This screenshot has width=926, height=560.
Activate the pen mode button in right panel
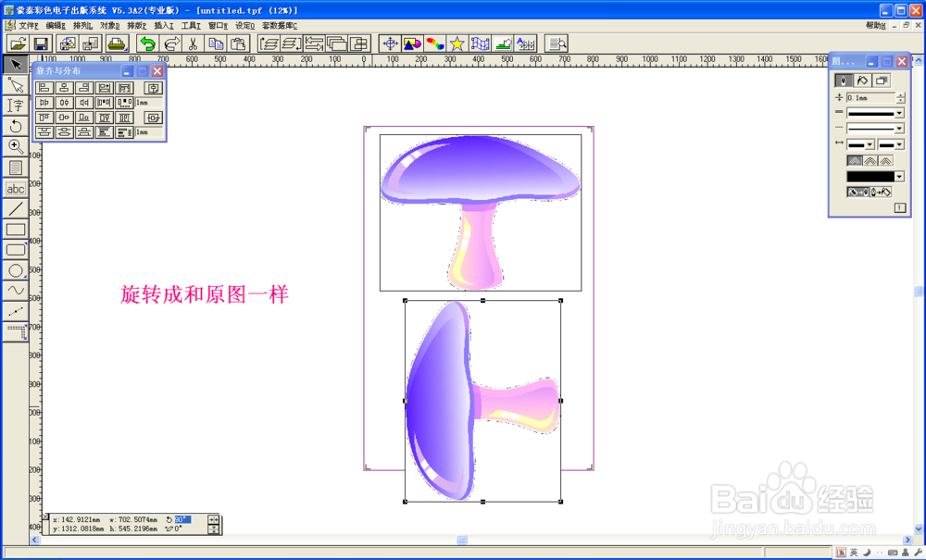click(844, 81)
